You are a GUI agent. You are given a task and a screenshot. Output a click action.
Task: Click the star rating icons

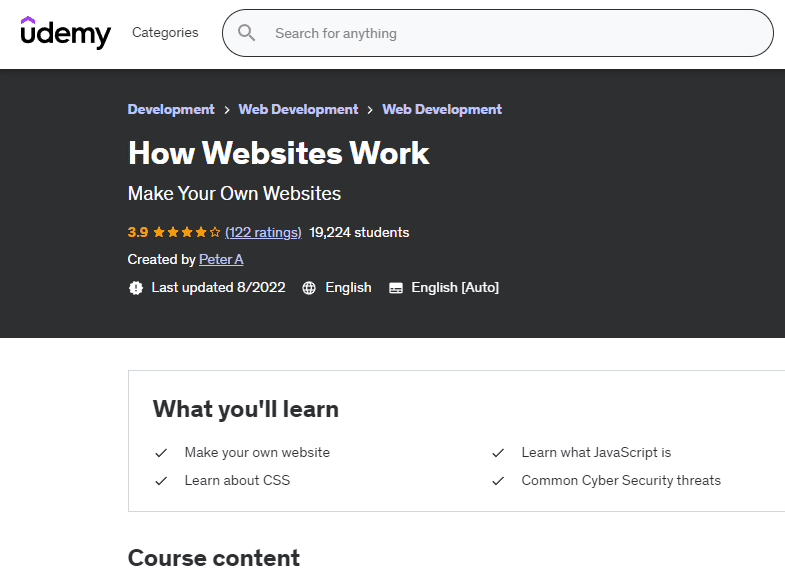tap(187, 232)
